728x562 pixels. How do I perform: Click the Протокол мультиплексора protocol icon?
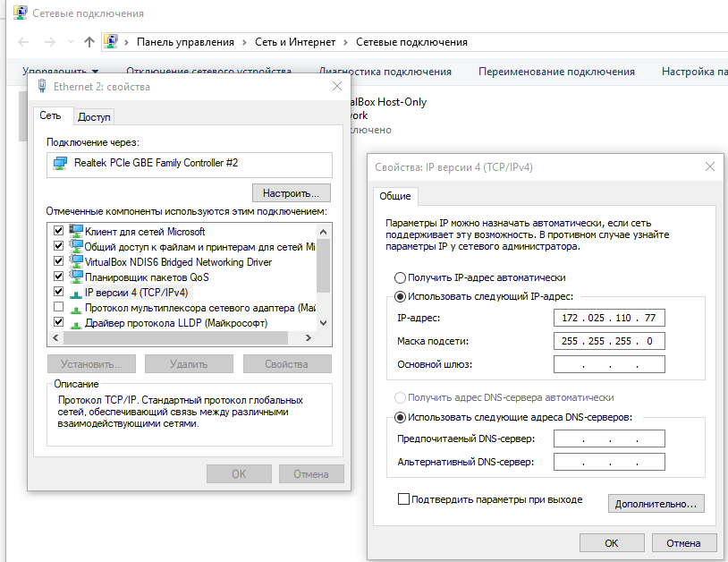75,310
